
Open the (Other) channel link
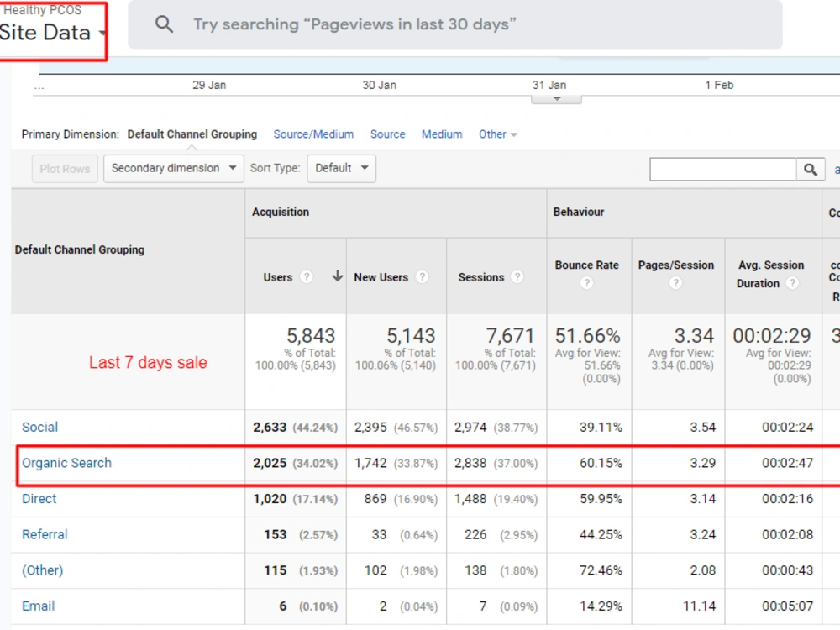pyautogui.click(x=42, y=570)
